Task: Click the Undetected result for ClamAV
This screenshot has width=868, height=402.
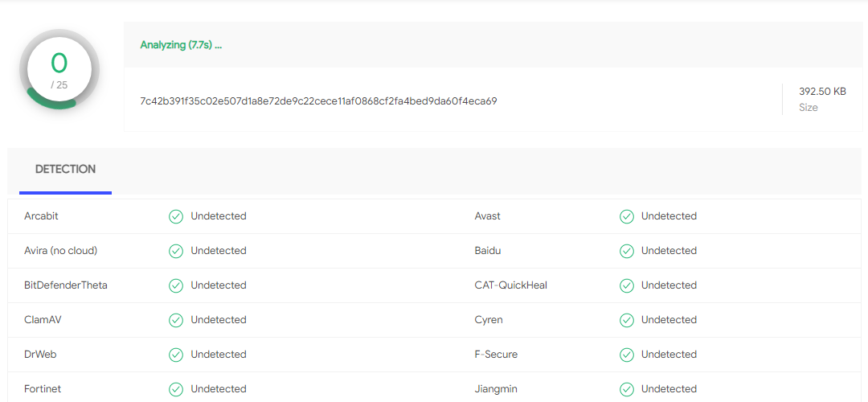Action: tap(219, 319)
